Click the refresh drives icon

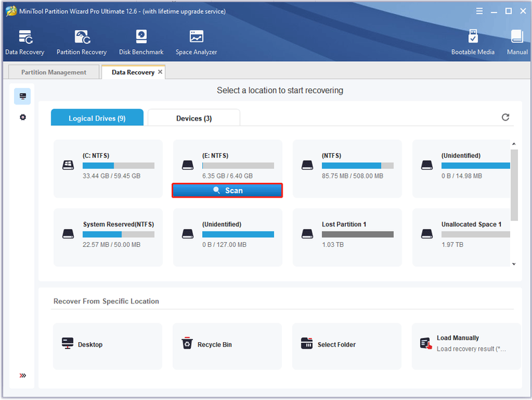pos(505,117)
